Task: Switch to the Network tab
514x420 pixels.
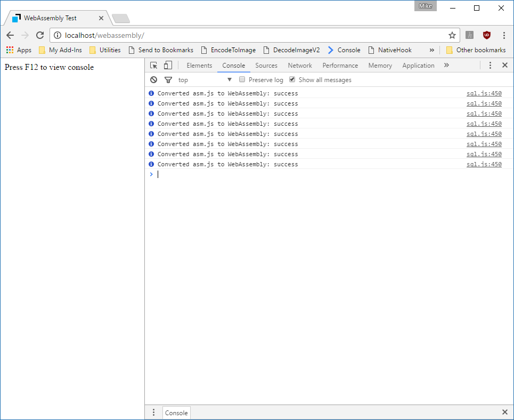Action: (x=299, y=65)
